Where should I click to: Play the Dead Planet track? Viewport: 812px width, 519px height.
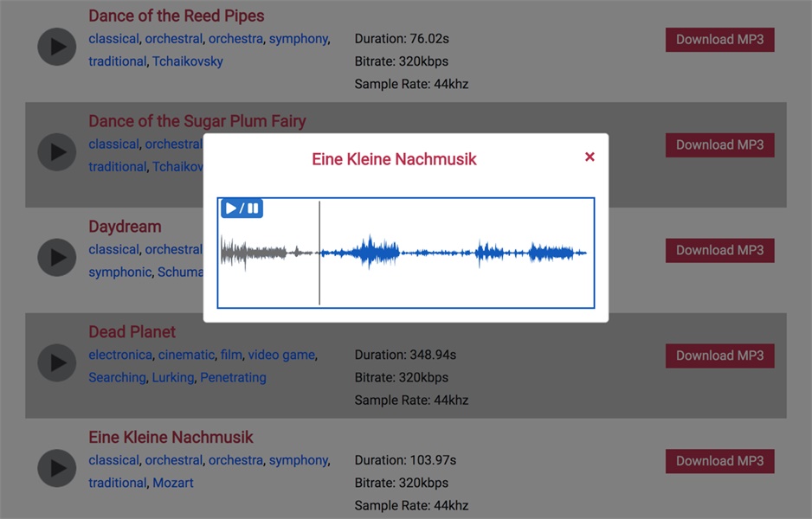[x=57, y=363]
